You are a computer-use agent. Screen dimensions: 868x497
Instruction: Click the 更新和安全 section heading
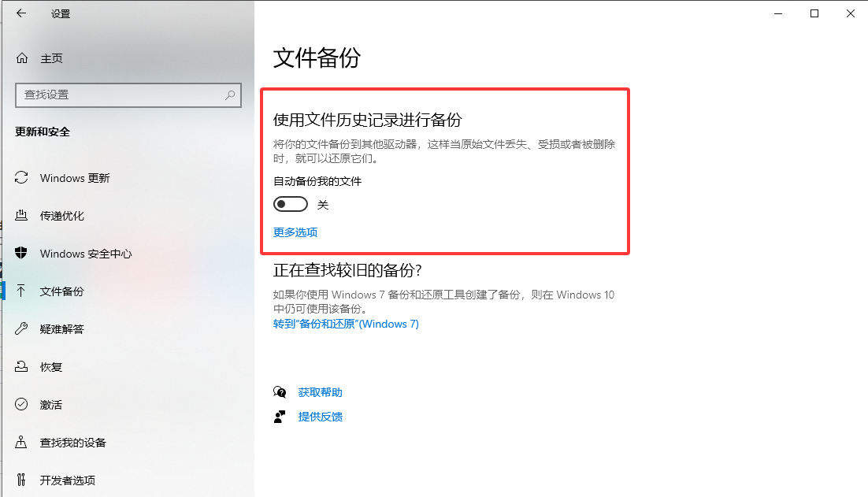coord(43,132)
